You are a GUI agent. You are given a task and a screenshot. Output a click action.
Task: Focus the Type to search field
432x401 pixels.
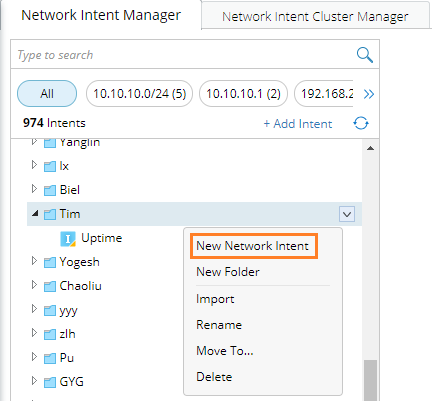185,55
